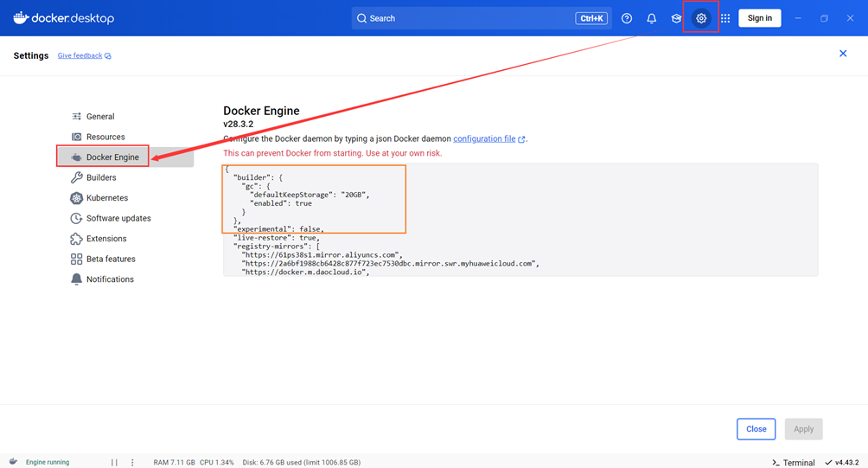Click the Sign in button
This screenshot has height=468, width=868.
[759, 18]
